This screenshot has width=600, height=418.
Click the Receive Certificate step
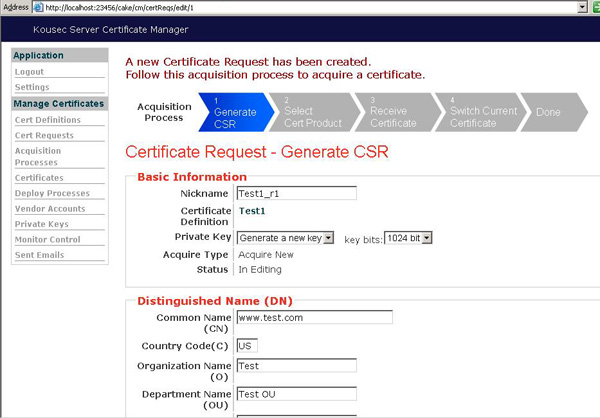[397, 112]
